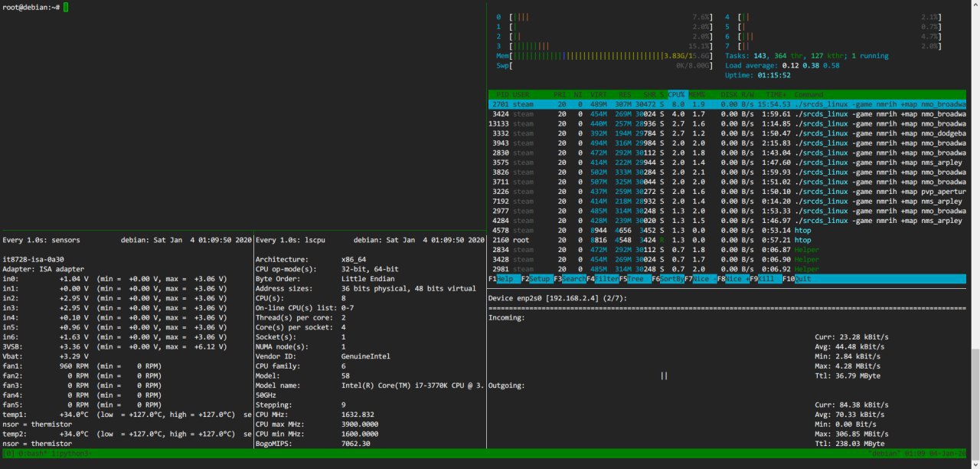Viewport: 980px width, 469px height.
Task: Focus the root@debian shell prompt
Action: (x=35, y=7)
